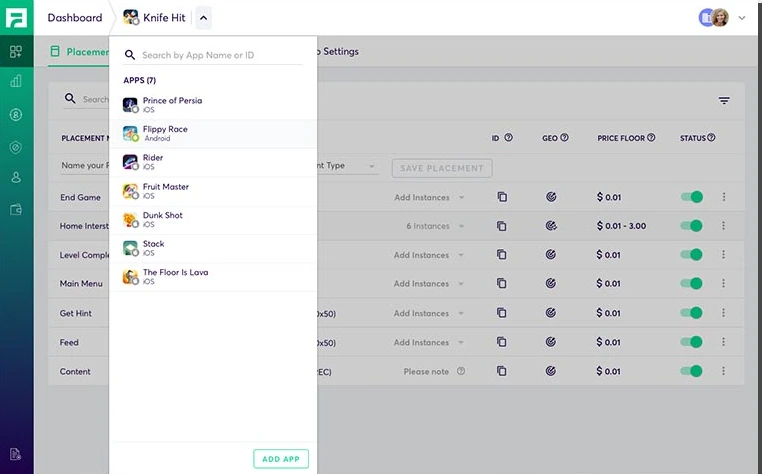Expand Add Instances for Main Menu
The width and height of the screenshot is (762, 474).
click(x=429, y=283)
